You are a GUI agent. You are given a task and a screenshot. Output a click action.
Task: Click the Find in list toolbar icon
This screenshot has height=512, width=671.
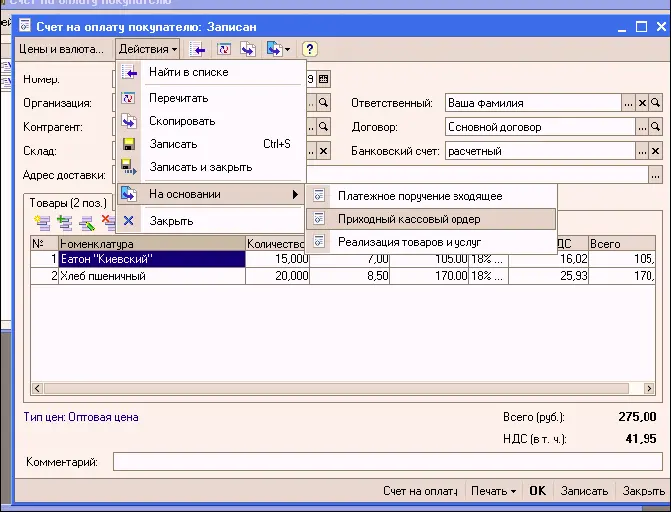197,49
